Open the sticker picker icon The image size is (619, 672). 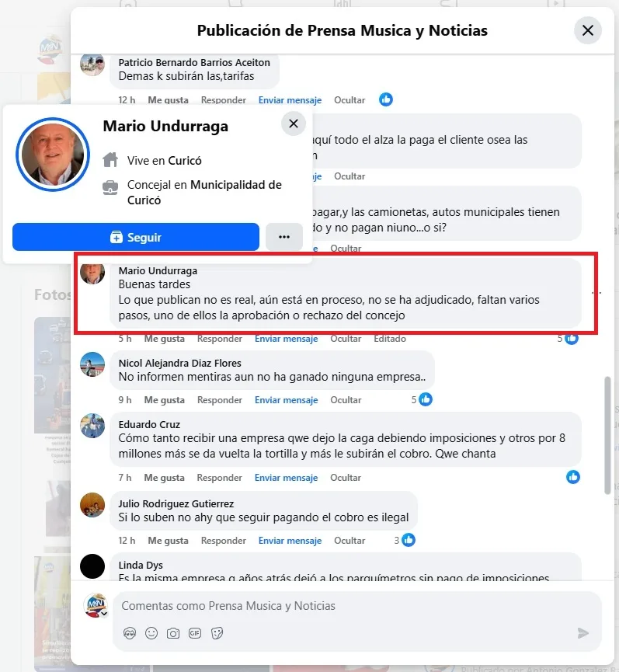point(217,633)
